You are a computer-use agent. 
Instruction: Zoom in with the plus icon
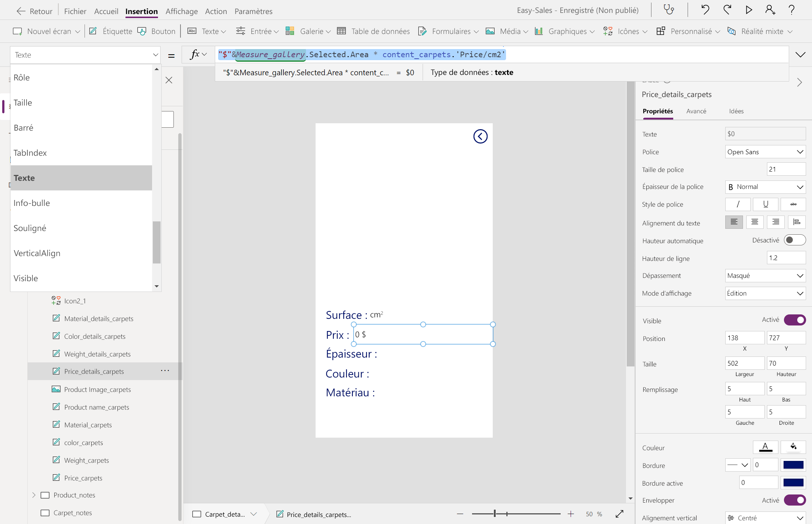[571, 514]
